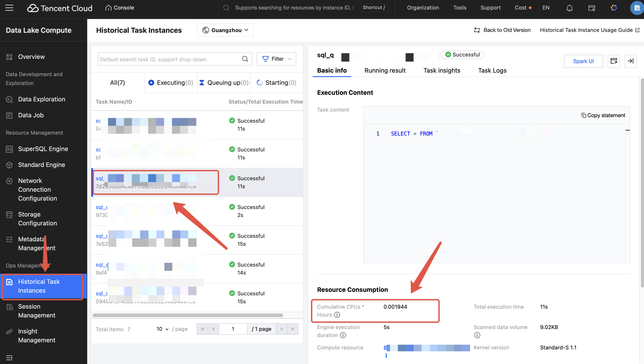Click the notification bell icon
Viewport: 644px width, 364px height.
point(569,8)
